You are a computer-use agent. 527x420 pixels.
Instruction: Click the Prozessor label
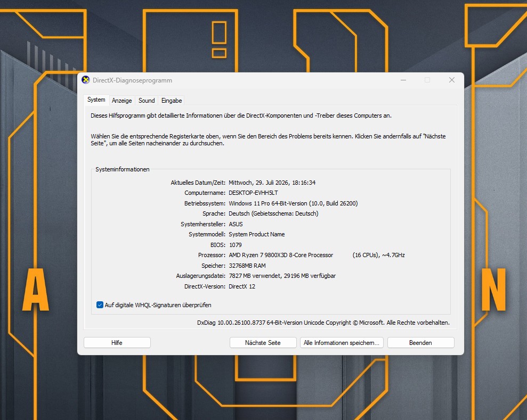(212, 255)
